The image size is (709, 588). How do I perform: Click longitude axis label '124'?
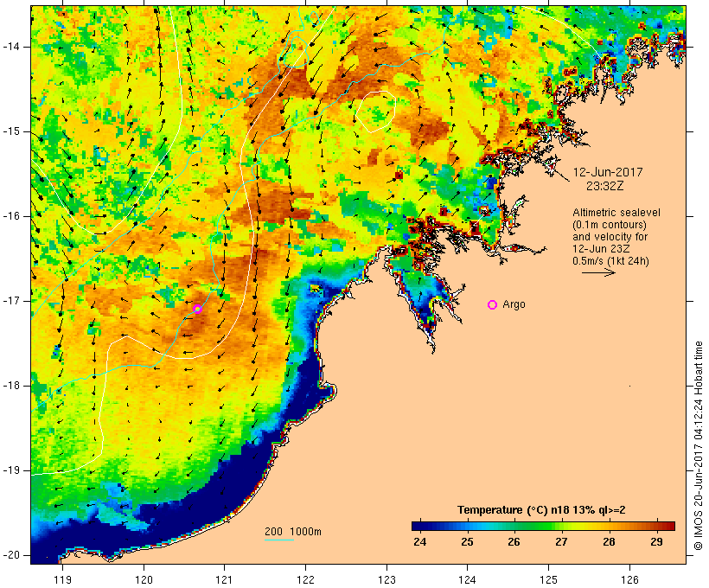coord(468,579)
